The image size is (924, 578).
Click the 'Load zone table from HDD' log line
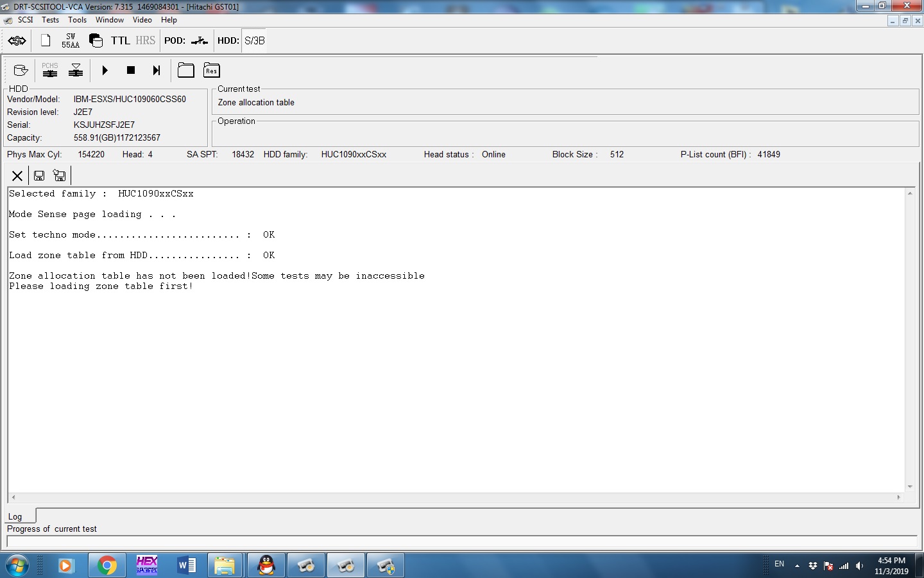142,255
